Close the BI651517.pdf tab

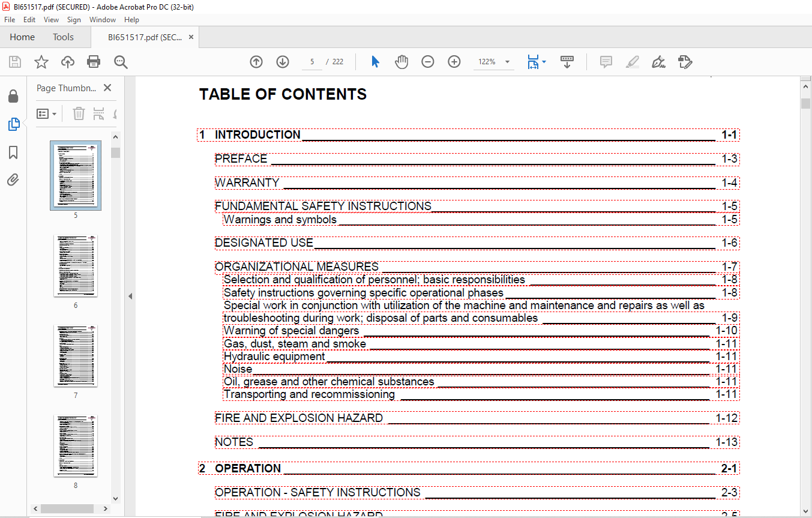[x=191, y=37]
